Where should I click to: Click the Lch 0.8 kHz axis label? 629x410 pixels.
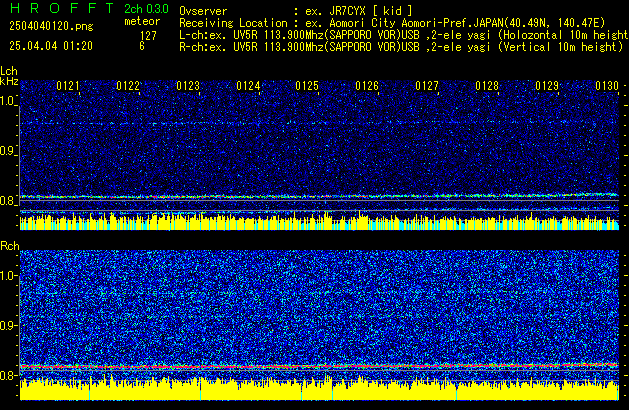[x=8, y=201]
